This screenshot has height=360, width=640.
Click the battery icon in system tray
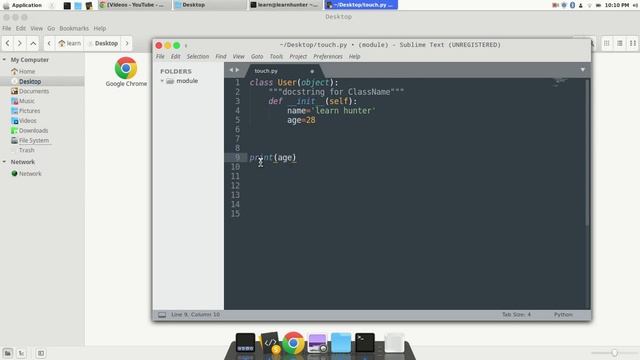pos(598,5)
